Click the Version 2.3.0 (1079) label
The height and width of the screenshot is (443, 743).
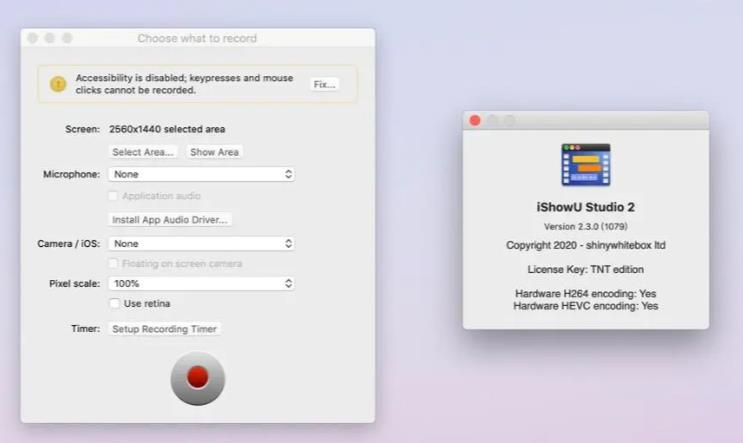[585, 226]
